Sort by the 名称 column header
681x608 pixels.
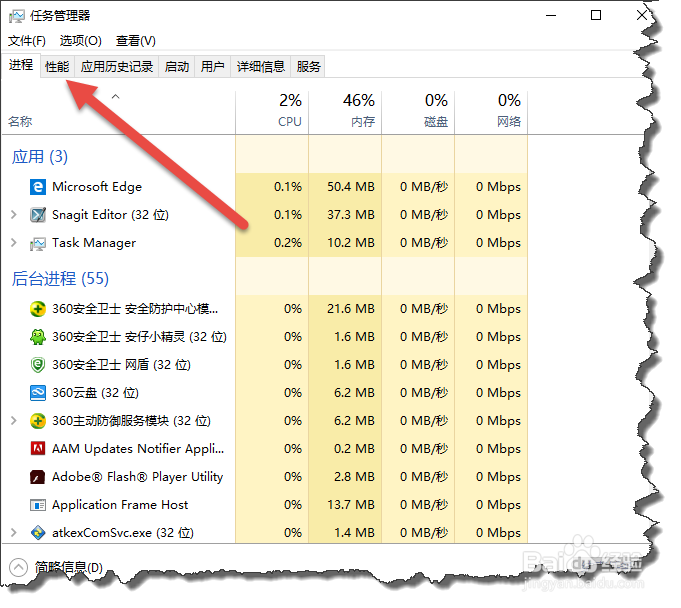pos(20,122)
